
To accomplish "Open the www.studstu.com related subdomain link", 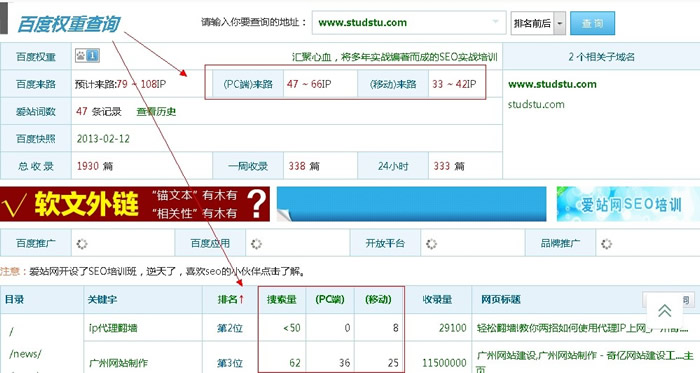I will pyautogui.click(x=552, y=84).
